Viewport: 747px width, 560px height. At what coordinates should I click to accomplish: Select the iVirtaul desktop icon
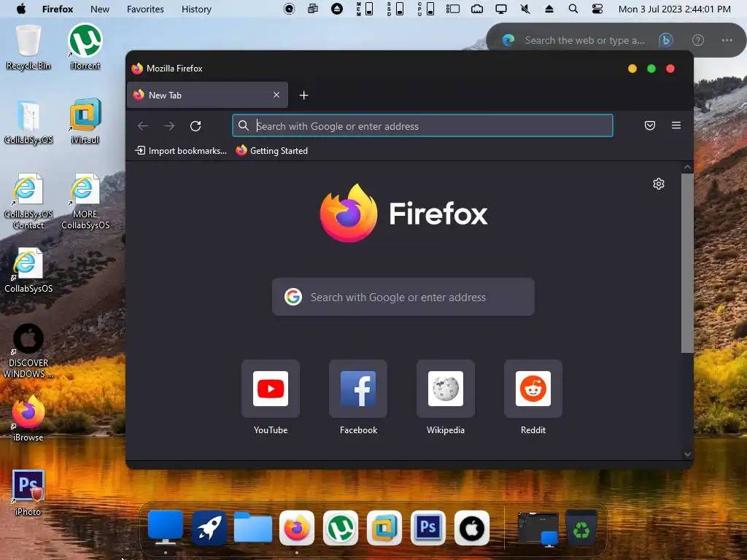click(85, 122)
